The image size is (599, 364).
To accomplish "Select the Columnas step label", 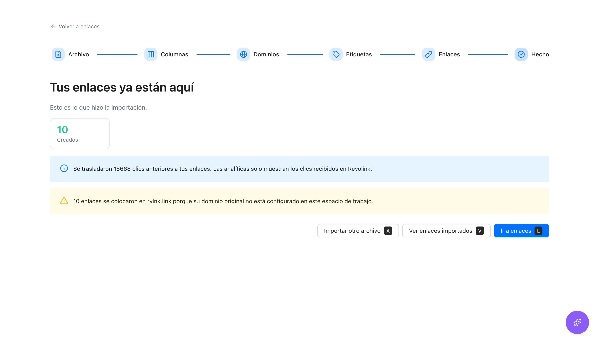I will click(x=174, y=54).
